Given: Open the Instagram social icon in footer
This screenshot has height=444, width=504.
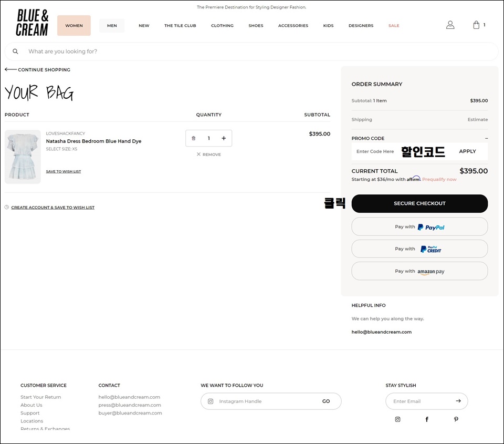Looking at the screenshot, I should 397,419.
